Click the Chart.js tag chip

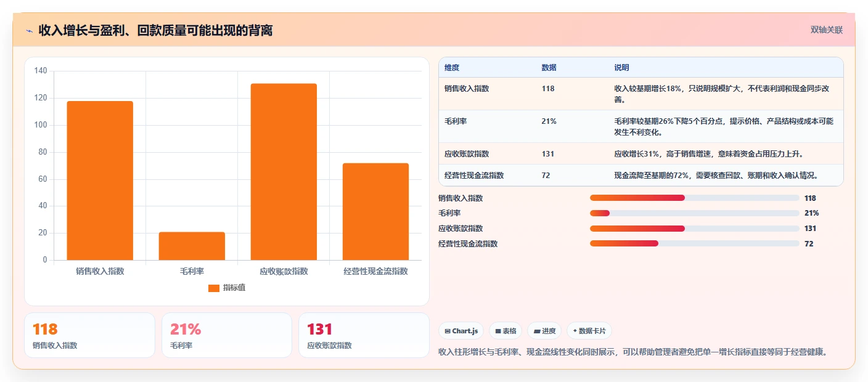click(x=461, y=331)
